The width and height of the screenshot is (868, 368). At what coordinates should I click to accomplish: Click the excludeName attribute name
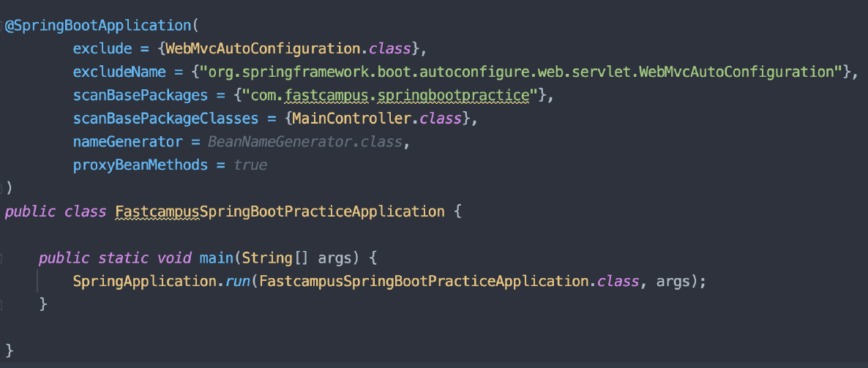119,72
